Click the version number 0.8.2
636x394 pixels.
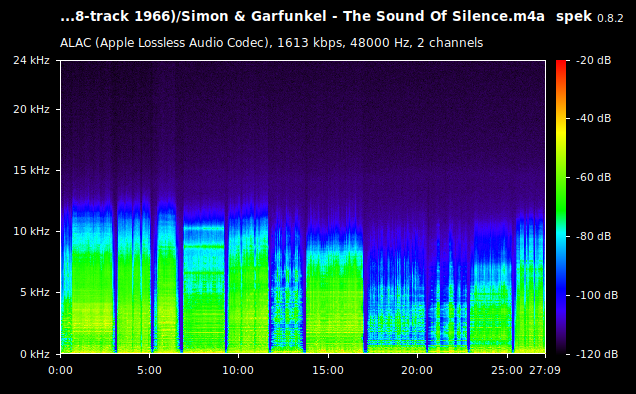610,18
